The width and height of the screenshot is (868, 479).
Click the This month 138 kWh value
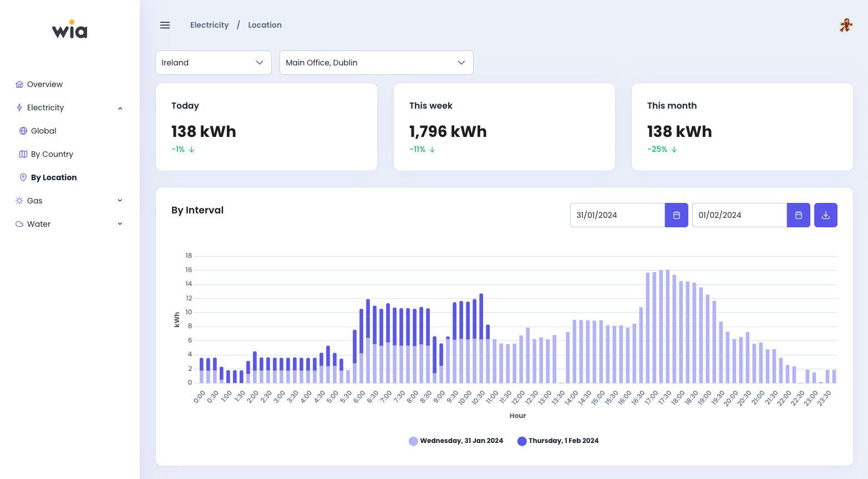pos(679,131)
